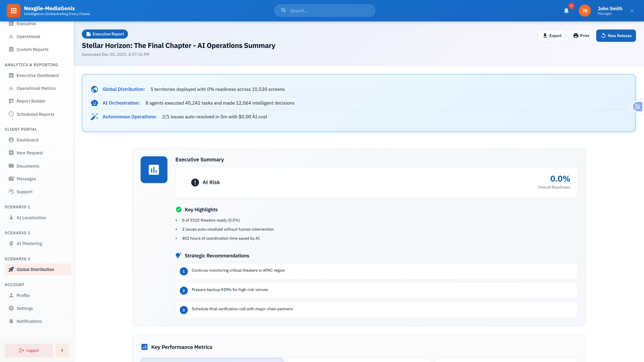Click the orange grid app icon

[x=14, y=11]
